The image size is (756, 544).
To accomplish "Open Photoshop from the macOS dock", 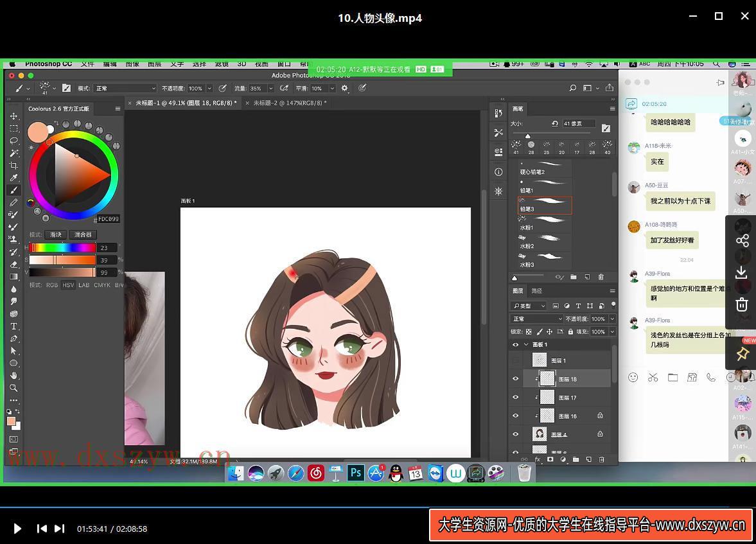I will click(x=356, y=473).
